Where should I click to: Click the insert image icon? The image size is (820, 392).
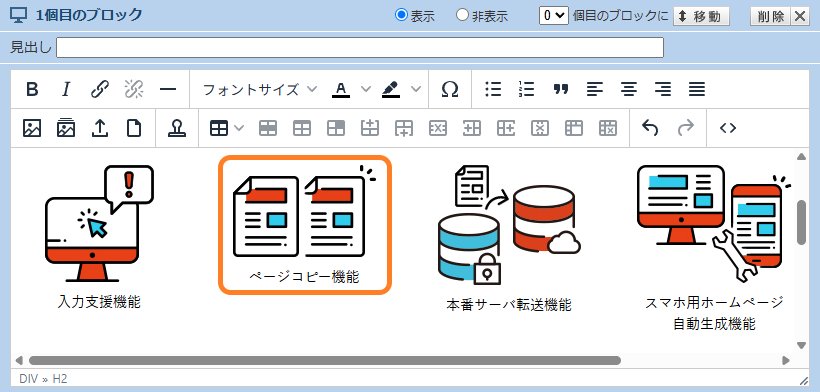32,128
